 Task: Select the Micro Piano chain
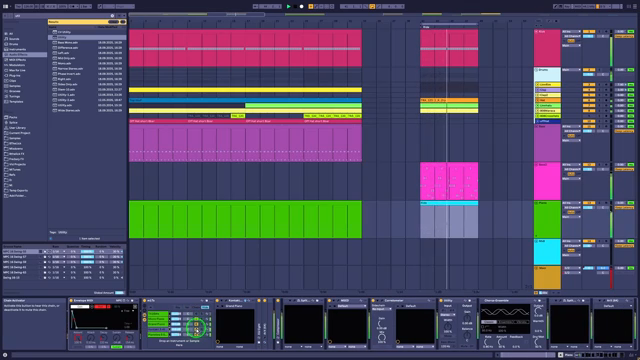(x=158, y=319)
